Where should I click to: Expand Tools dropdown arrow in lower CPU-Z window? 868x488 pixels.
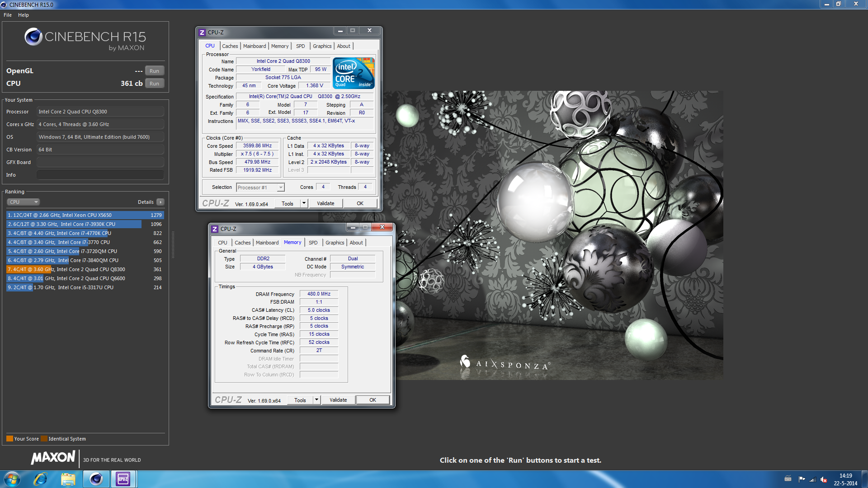pyautogui.click(x=317, y=400)
